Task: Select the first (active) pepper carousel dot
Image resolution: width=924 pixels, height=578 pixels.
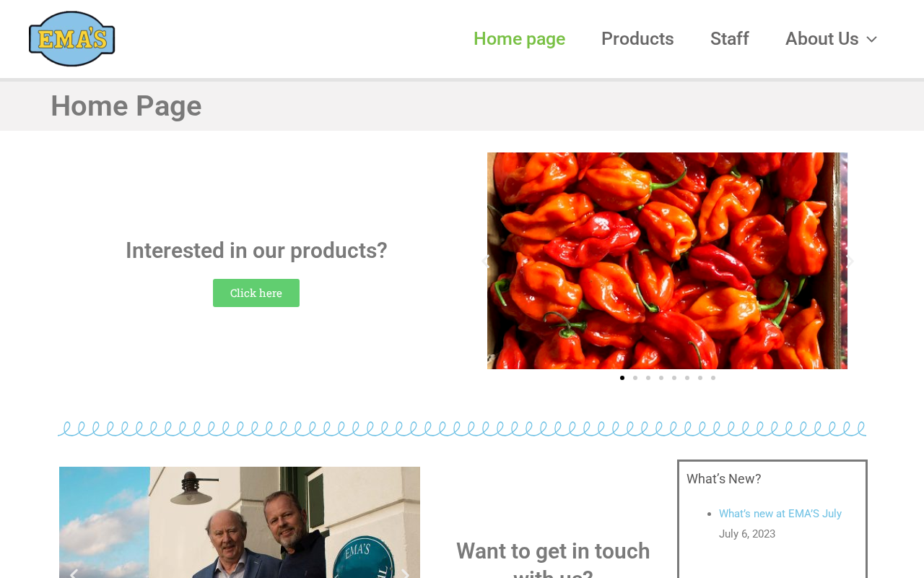Action: pos(622,378)
